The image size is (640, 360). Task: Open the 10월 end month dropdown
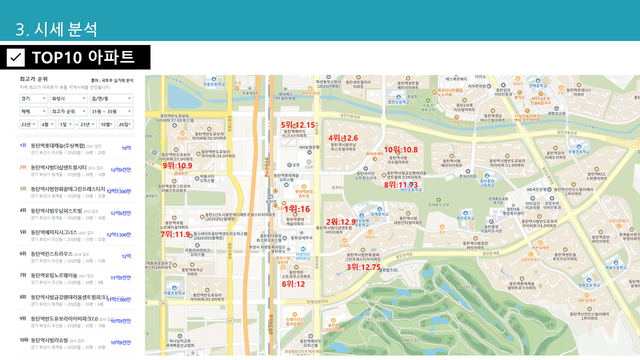click(x=107, y=124)
